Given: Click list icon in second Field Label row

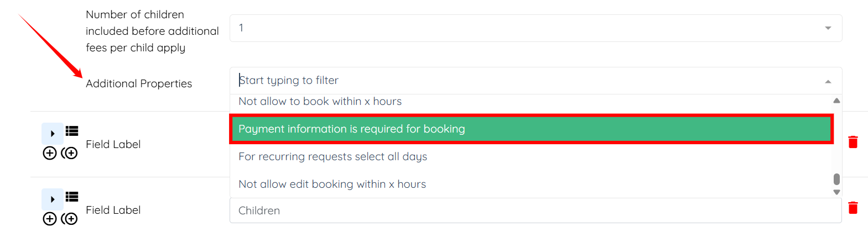Looking at the screenshot, I should [x=72, y=197].
